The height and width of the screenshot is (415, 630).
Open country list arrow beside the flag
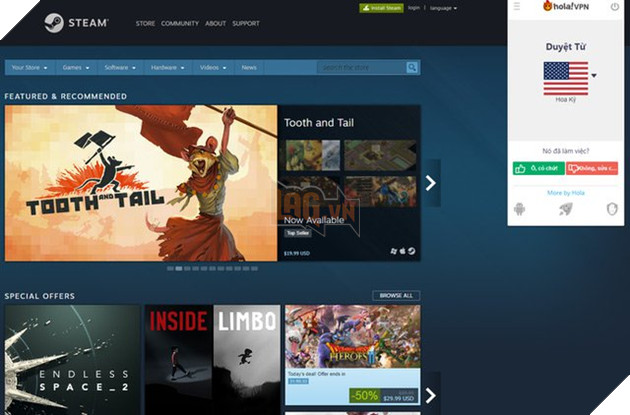tap(594, 75)
